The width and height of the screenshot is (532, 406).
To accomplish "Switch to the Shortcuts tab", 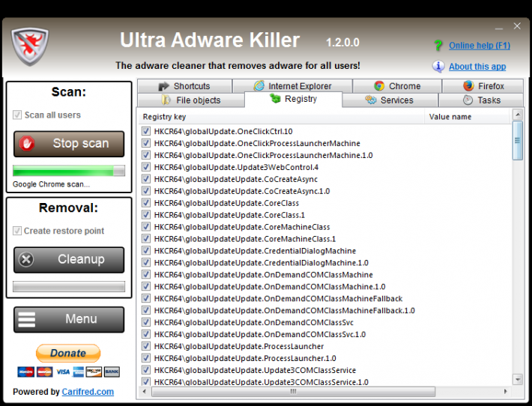I will point(184,86).
